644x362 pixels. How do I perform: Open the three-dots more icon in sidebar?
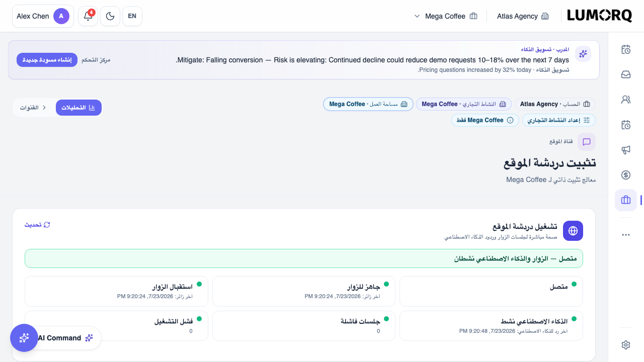[626, 235]
